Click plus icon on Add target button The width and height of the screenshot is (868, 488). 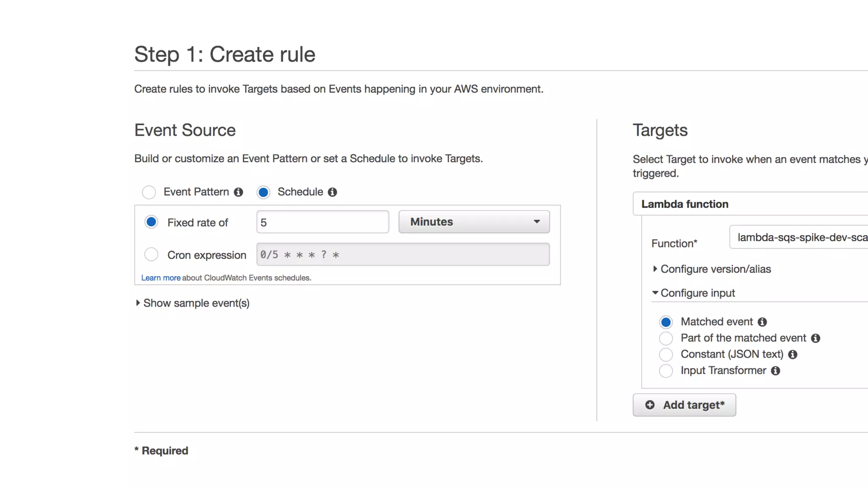coord(650,405)
